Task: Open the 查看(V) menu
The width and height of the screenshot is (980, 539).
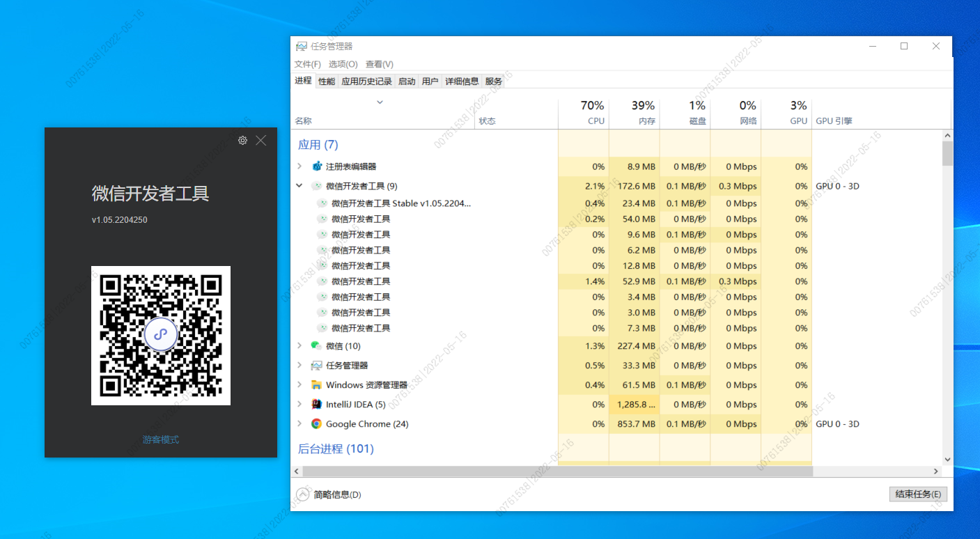Action: tap(380, 64)
